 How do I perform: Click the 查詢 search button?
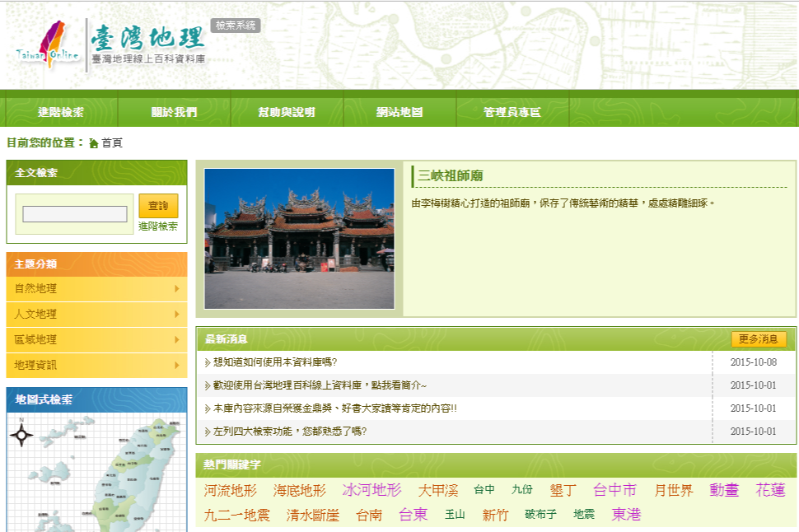pos(158,206)
